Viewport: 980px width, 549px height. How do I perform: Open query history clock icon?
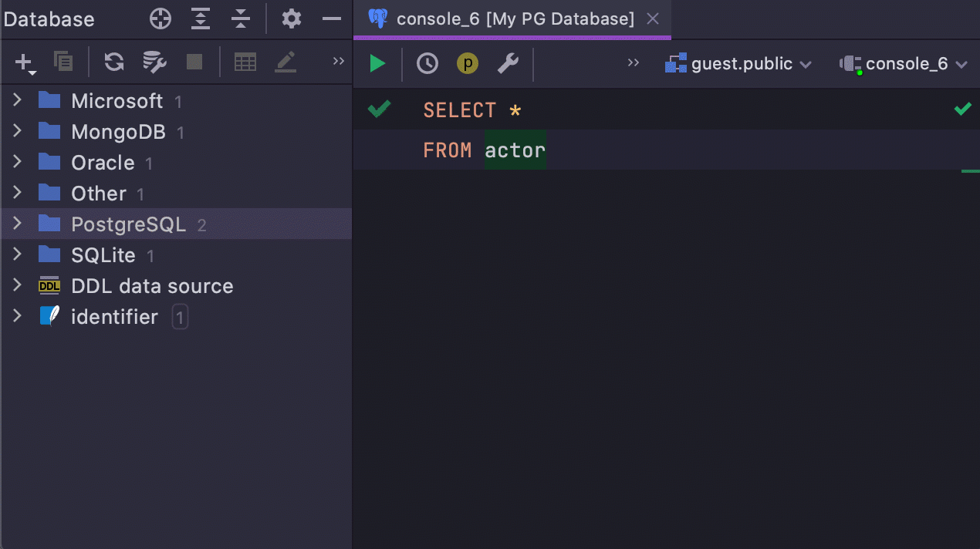(427, 63)
